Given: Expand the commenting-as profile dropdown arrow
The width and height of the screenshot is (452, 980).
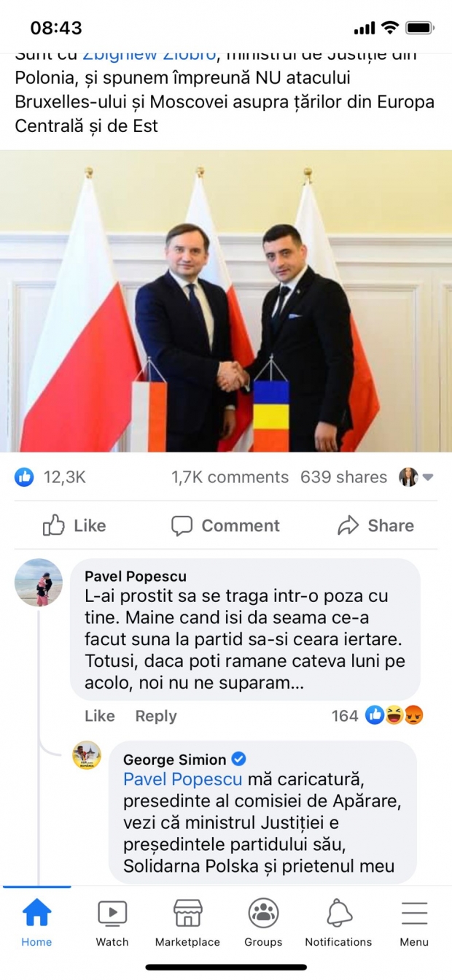Looking at the screenshot, I should coord(428,477).
